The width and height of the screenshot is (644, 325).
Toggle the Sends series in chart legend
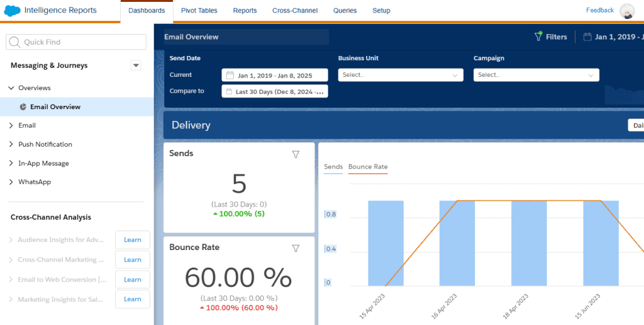click(333, 167)
